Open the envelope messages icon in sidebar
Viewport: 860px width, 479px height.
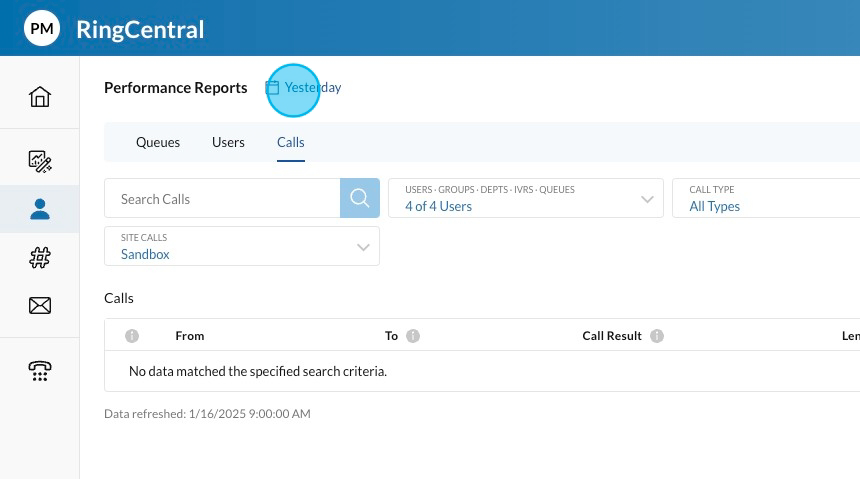(x=40, y=306)
